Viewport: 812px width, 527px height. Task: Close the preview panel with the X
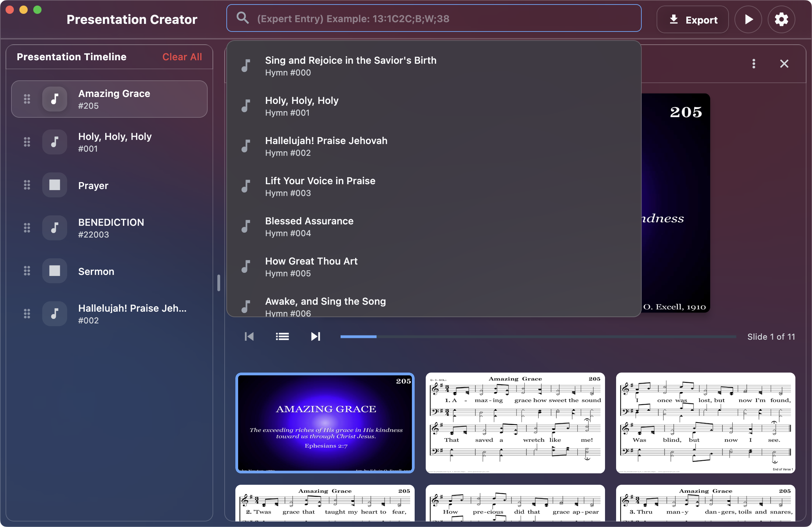pyautogui.click(x=784, y=63)
